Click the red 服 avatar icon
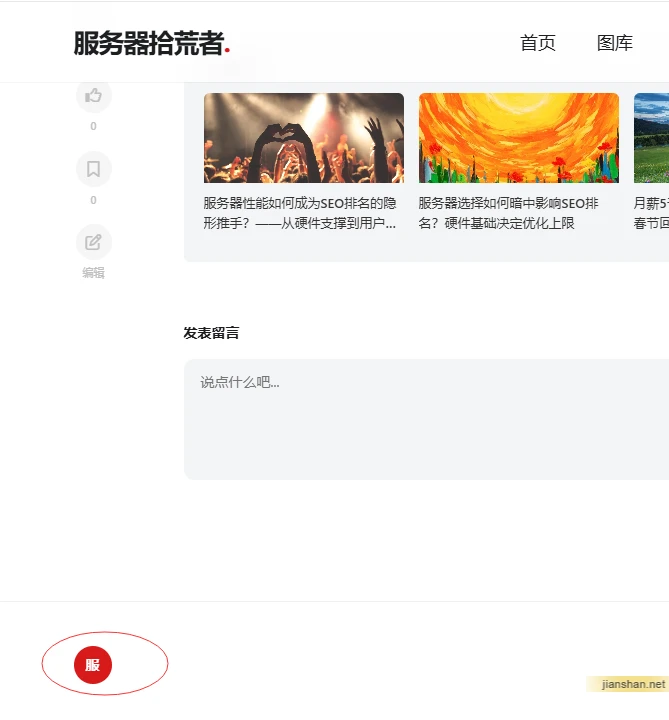 (x=93, y=665)
